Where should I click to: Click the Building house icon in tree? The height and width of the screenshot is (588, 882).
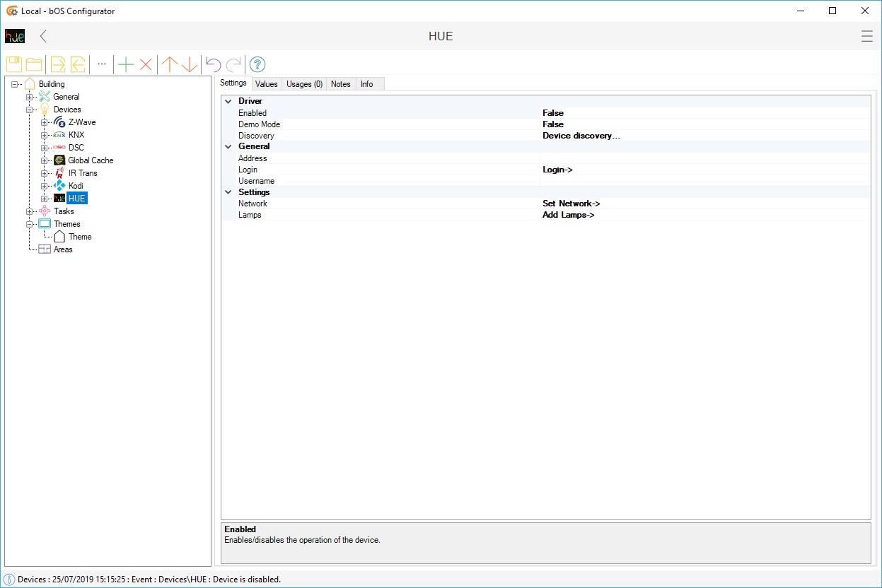30,84
